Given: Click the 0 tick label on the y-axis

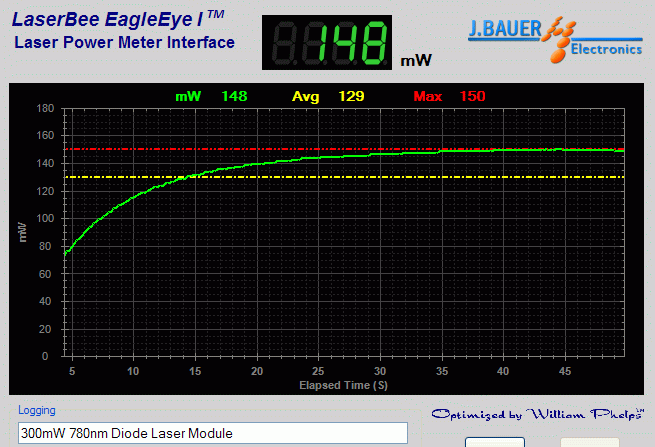Looking at the screenshot, I should tap(45, 356).
